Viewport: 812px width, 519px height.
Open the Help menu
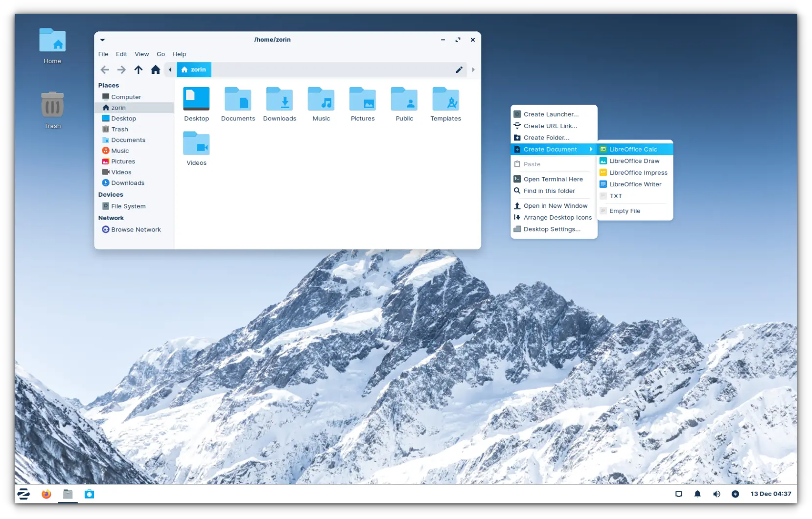point(179,54)
